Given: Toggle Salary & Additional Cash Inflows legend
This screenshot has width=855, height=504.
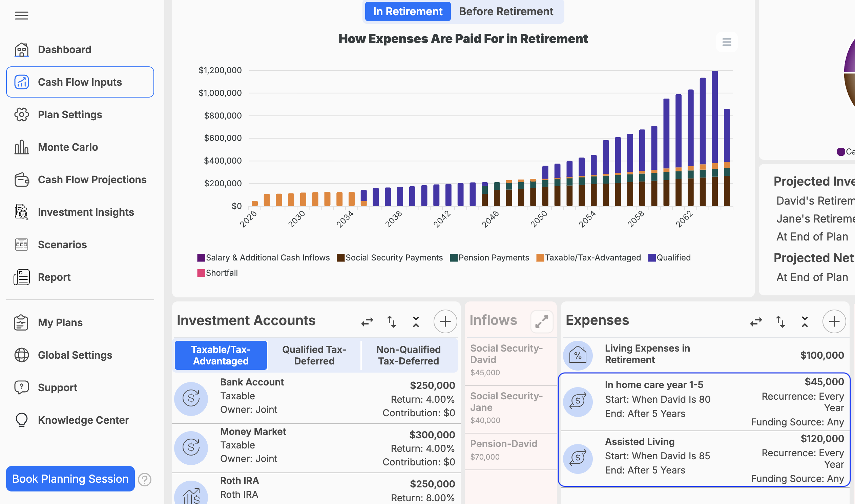Looking at the screenshot, I should (x=263, y=258).
